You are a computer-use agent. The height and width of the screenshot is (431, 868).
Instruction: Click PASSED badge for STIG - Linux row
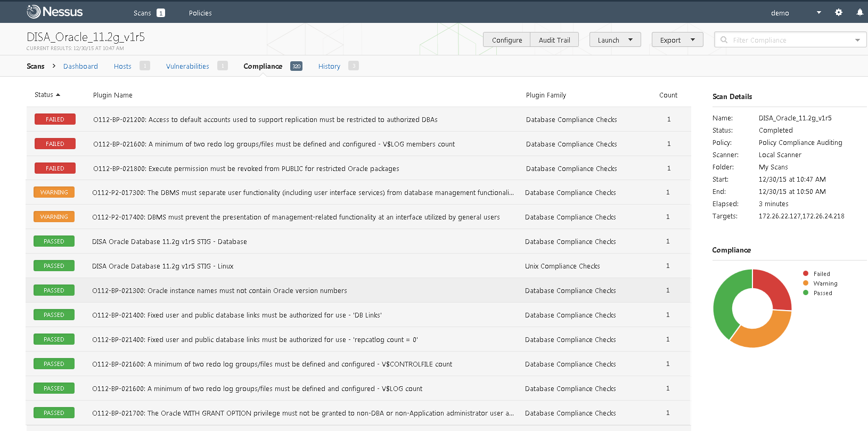coord(54,266)
